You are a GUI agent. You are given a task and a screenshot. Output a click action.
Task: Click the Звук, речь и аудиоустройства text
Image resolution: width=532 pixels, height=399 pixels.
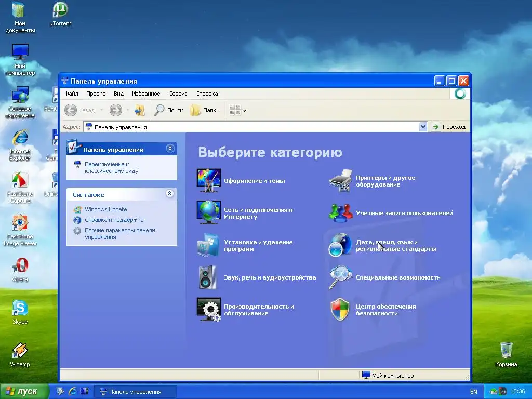[270, 277]
